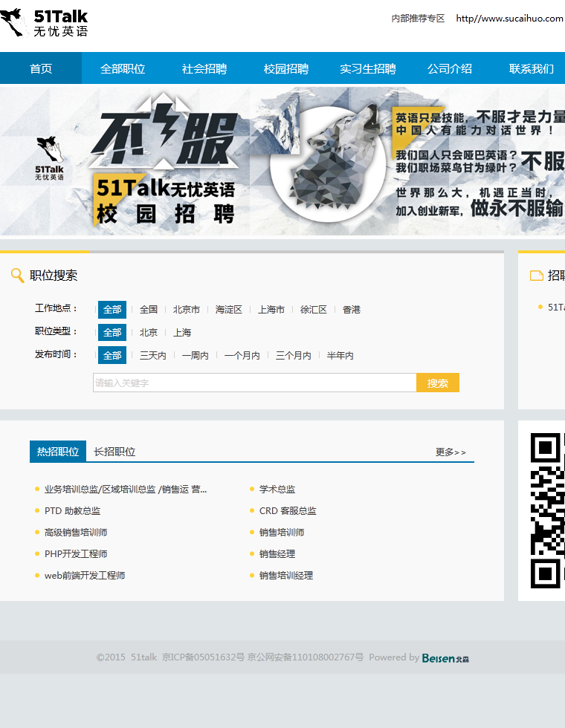The width and height of the screenshot is (565, 728).
Task: Select 全国 work location filter
Action: click(149, 309)
